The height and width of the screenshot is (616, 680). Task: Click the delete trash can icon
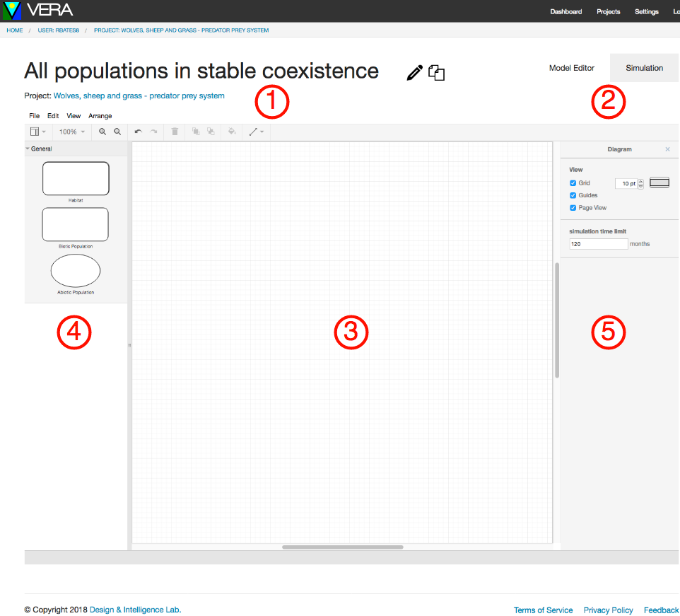point(175,132)
